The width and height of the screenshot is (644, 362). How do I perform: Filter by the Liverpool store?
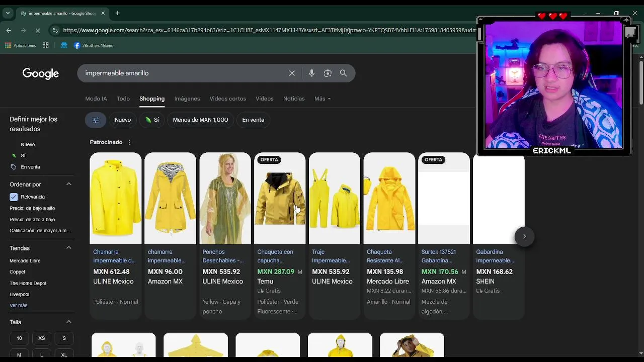(x=20, y=295)
